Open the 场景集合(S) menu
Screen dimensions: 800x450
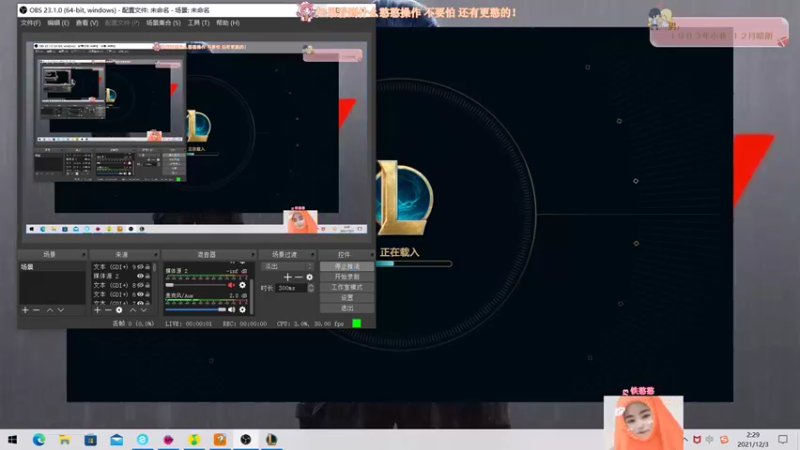tap(163, 23)
